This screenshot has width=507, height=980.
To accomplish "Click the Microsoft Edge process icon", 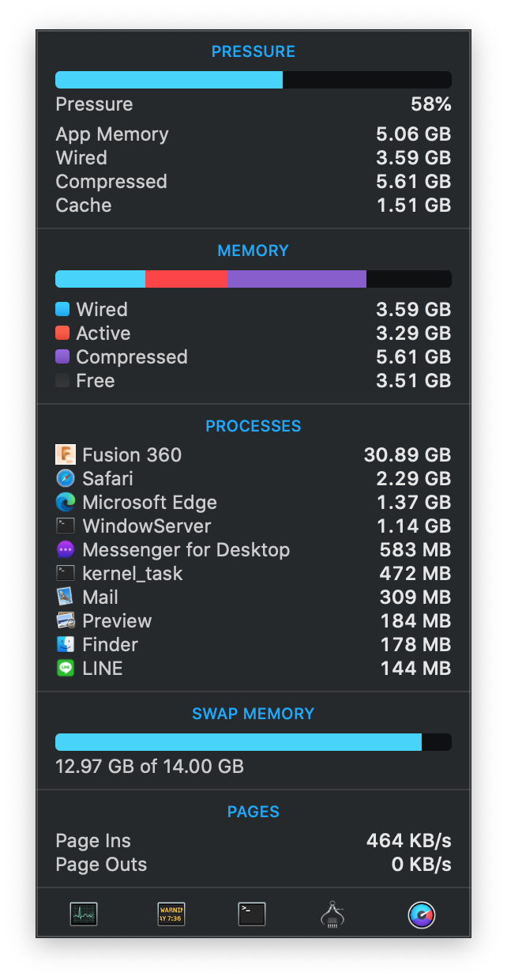I will tap(66, 503).
